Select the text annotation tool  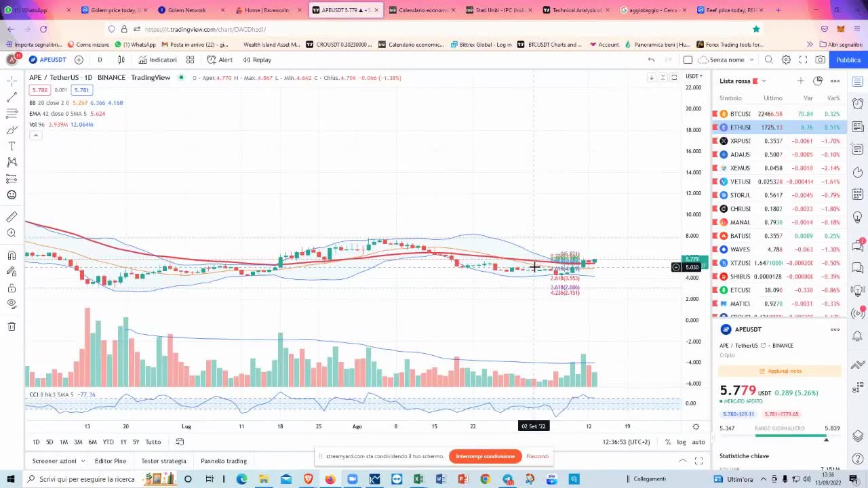point(12,146)
